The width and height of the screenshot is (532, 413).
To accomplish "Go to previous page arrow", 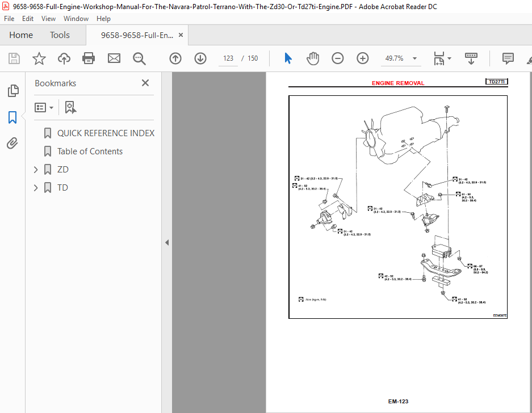I will [x=175, y=58].
